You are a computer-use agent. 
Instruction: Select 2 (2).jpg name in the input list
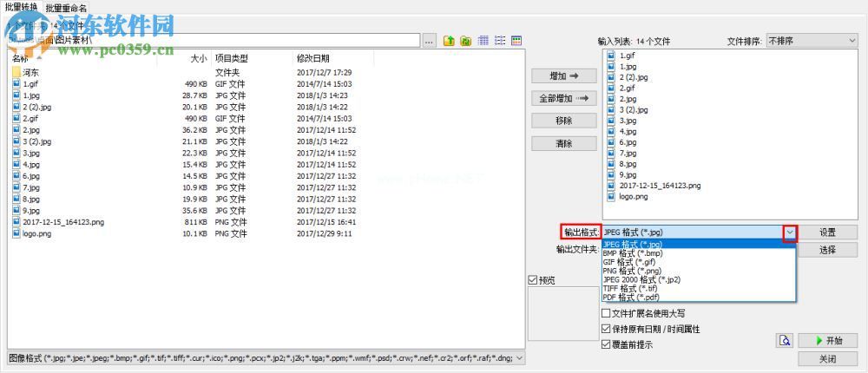(634, 77)
